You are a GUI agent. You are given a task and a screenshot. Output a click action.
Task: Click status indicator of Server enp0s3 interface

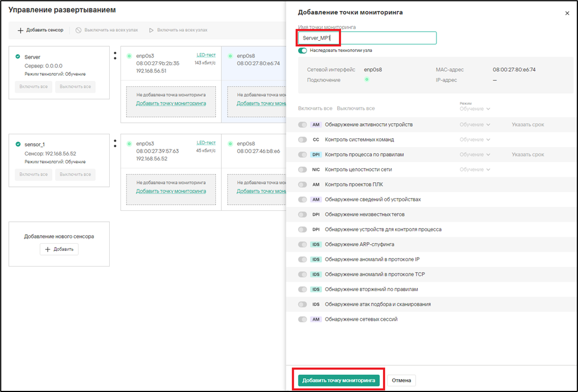click(129, 56)
